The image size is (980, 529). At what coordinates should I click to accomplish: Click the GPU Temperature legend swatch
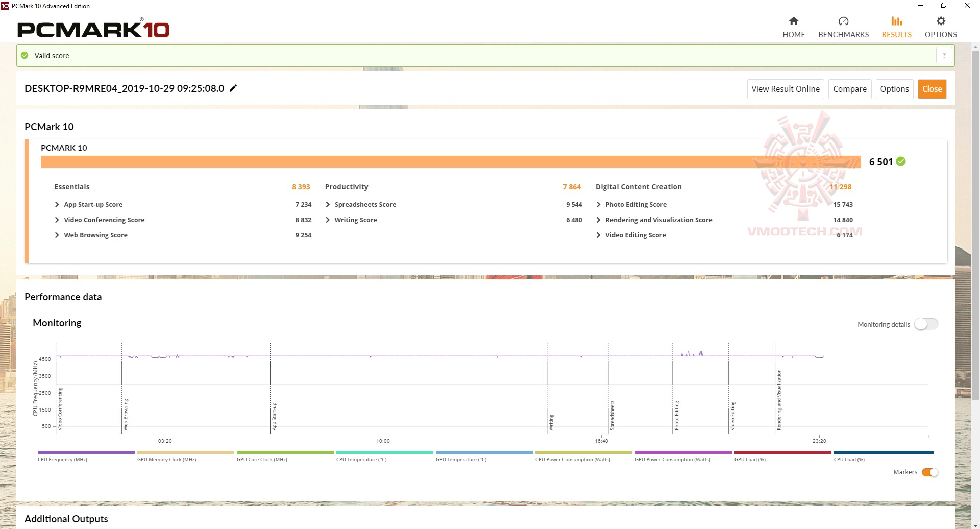484,452
